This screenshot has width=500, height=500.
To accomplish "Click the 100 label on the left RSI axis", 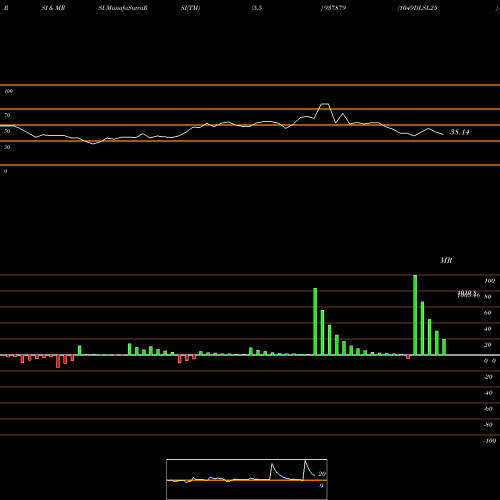I will coord(8,91).
